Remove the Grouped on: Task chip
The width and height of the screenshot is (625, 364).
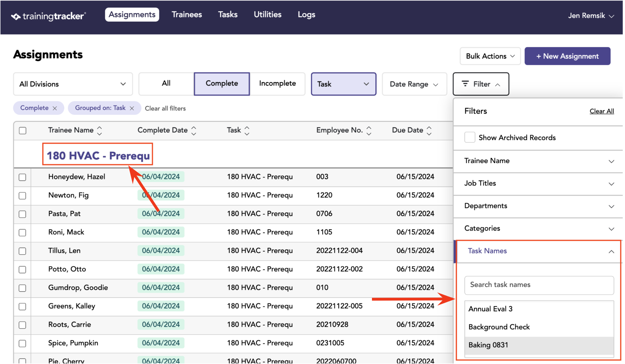coord(132,108)
